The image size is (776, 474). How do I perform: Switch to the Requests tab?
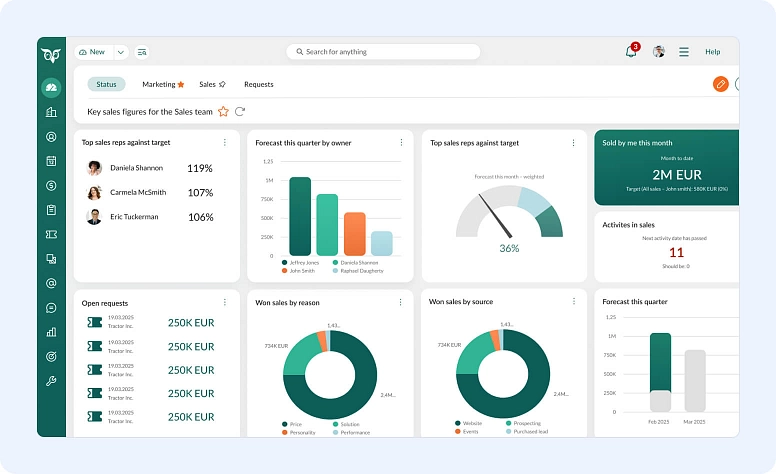pyautogui.click(x=259, y=85)
